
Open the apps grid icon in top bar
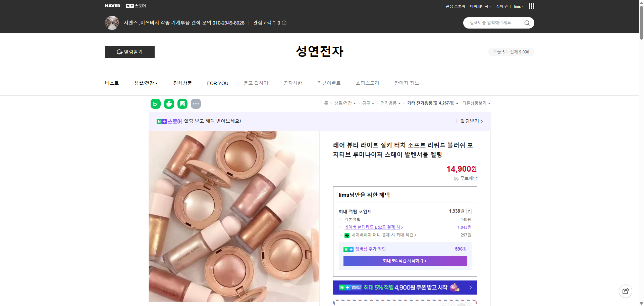point(531,6)
